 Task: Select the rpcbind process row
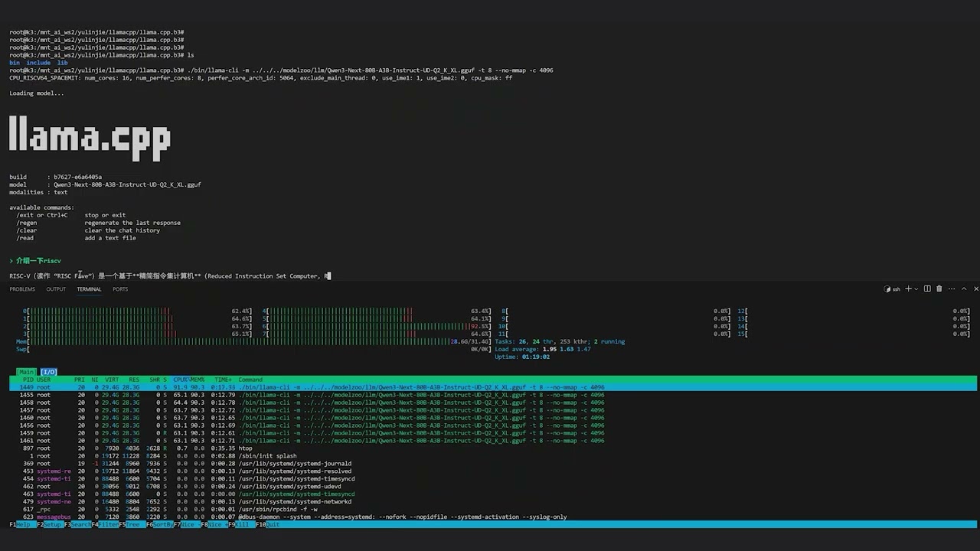[493, 510]
